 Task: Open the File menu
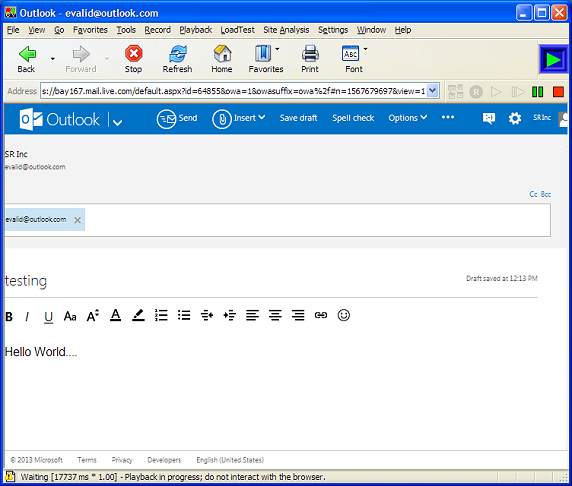click(13, 30)
